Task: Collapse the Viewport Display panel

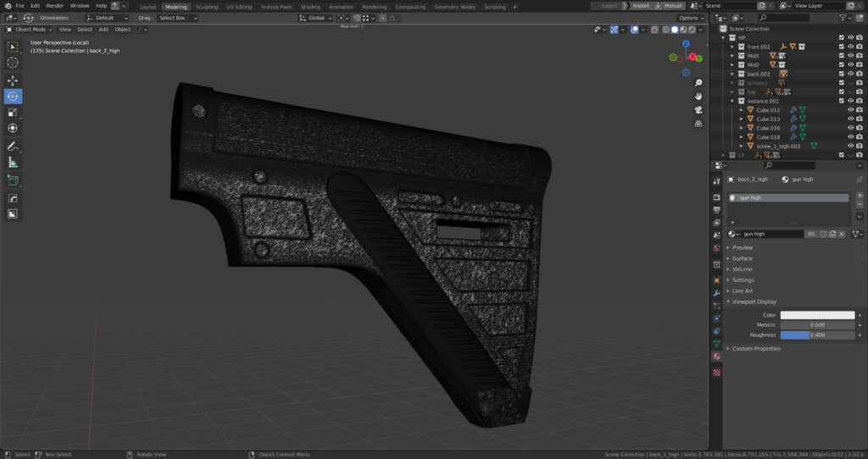Action: tap(754, 302)
